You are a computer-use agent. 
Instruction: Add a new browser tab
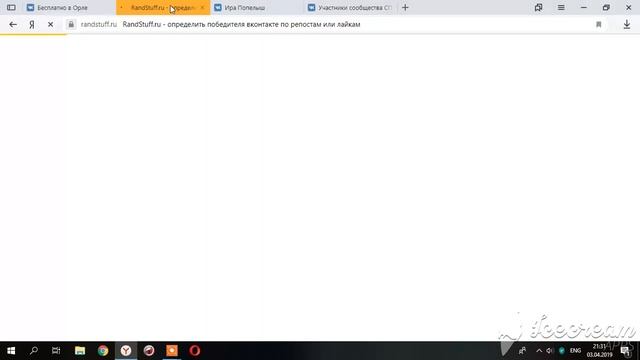[x=405, y=7]
